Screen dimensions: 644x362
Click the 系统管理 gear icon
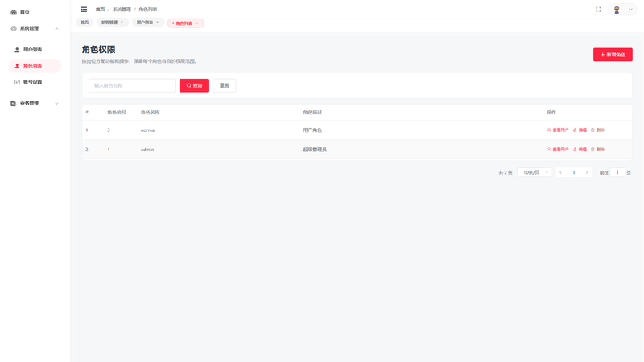coord(14,28)
